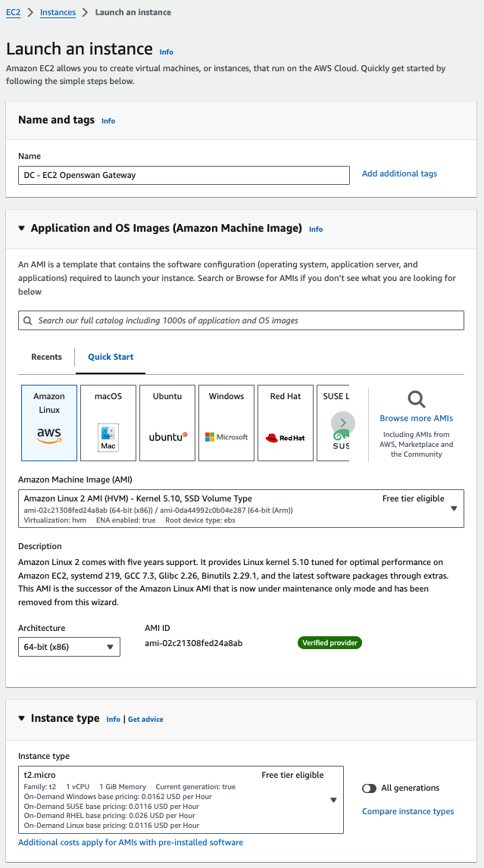
Task: Click the right arrow to show more AMIs
Action: (343, 423)
